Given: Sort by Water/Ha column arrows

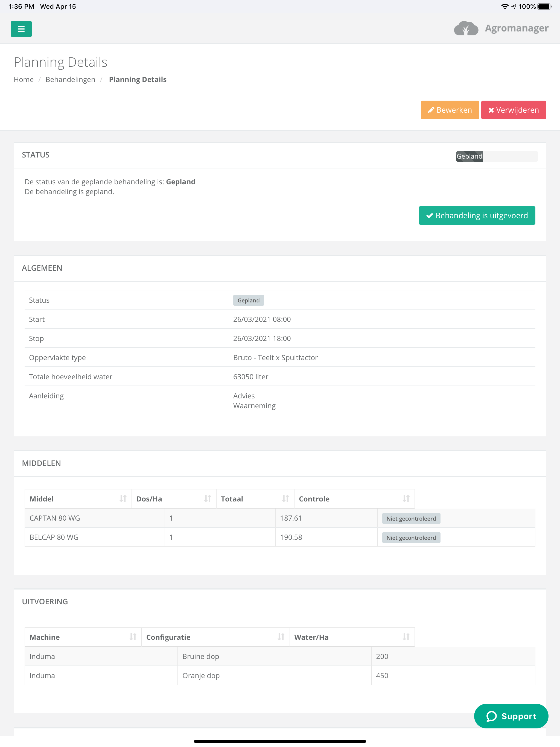Looking at the screenshot, I should point(406,637).
